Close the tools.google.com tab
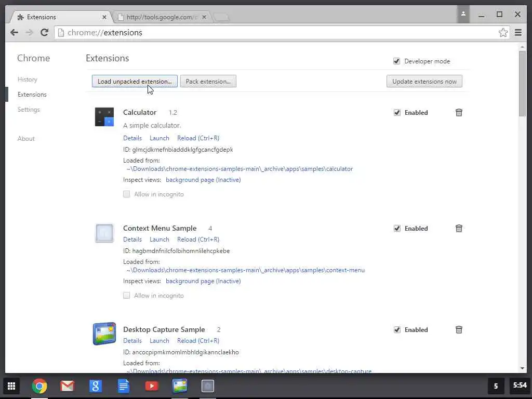Screen dimensions: 532x399 204,17
